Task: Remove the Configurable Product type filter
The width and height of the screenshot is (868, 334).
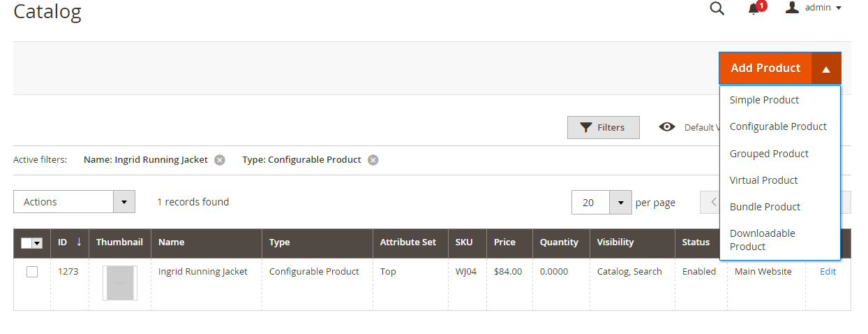Action: (x=373, y=160)
